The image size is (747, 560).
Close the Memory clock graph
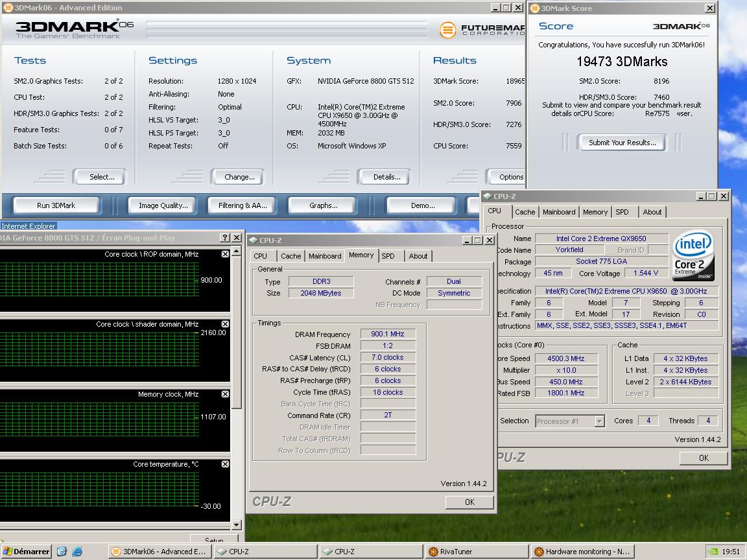click(226, 394)
